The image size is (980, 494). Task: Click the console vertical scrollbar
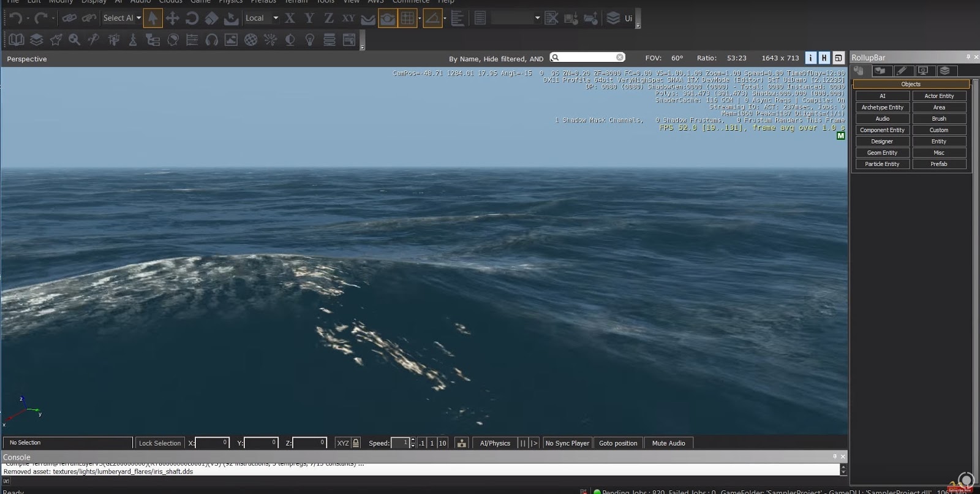(843, 469)
